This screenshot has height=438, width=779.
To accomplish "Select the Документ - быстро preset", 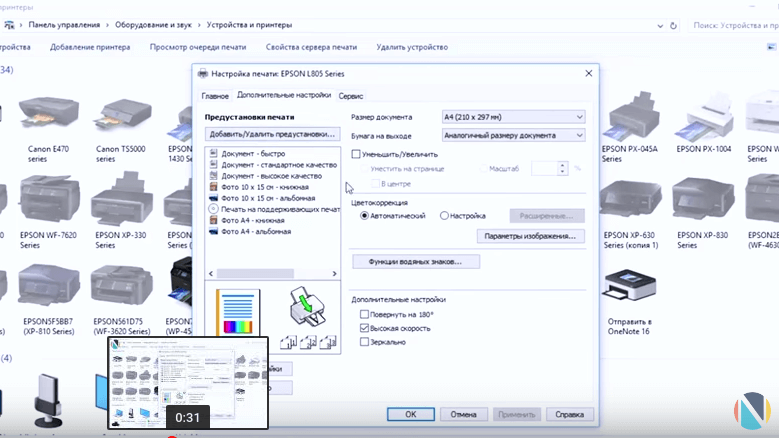I will click(253, 153).
